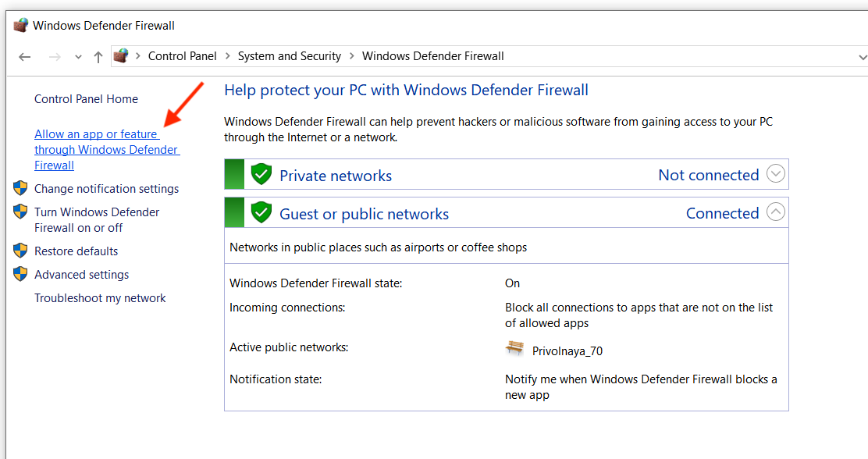The image size is (868, 459).
Task: Click the Windows Defender Firewall state label
Action: tap(315, 283)
